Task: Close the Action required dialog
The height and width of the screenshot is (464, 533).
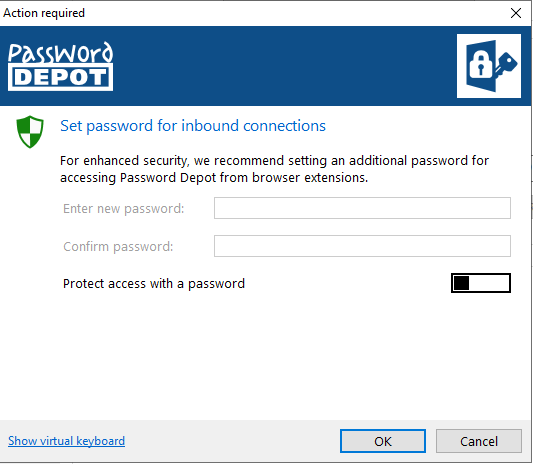Action: (x=516, y=13)
